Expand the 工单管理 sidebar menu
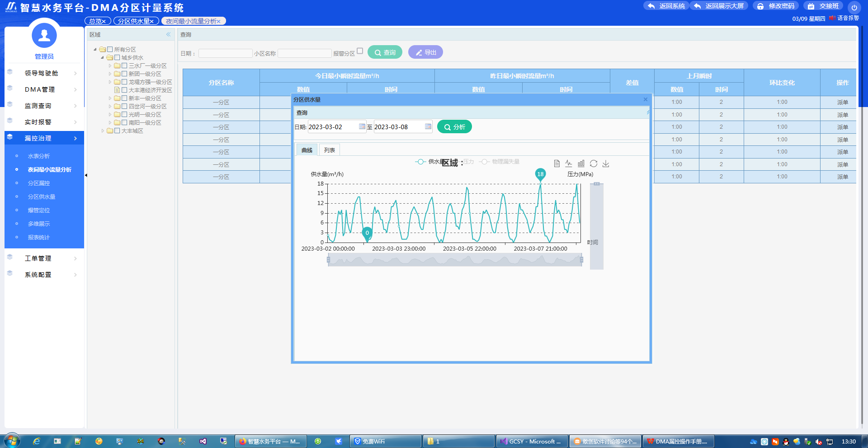Viewport: 868px width, 448px height. (44, 258)
